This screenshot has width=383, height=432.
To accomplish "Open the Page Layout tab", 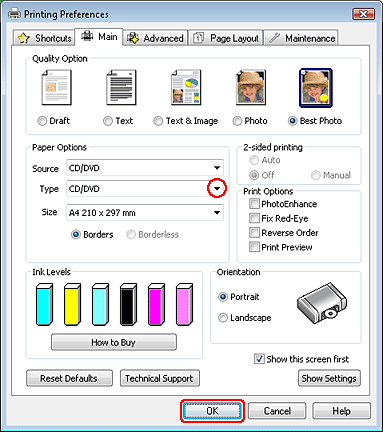I will point(227,38).
